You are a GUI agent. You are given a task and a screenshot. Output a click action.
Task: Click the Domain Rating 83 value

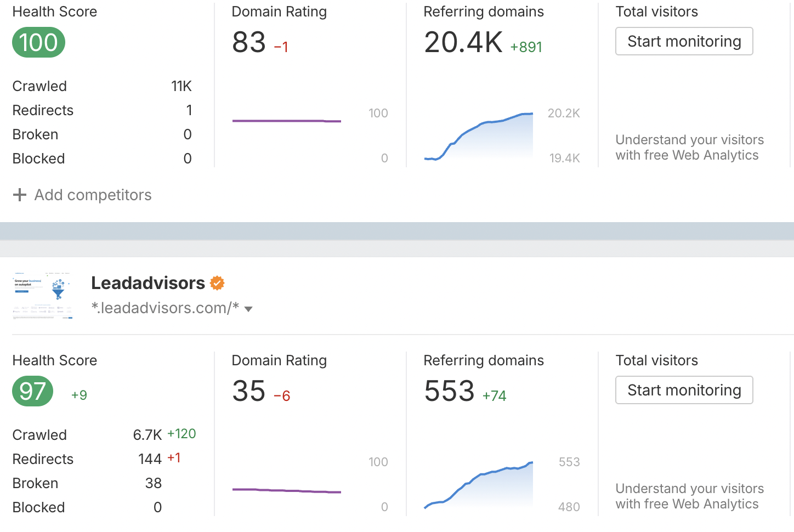point(249,43)
